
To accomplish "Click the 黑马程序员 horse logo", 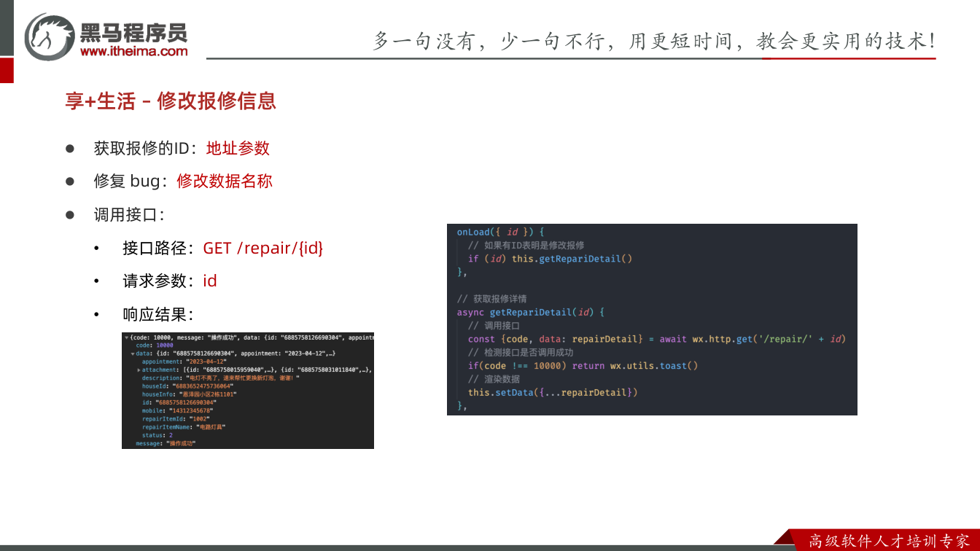I will coord(50,36).
